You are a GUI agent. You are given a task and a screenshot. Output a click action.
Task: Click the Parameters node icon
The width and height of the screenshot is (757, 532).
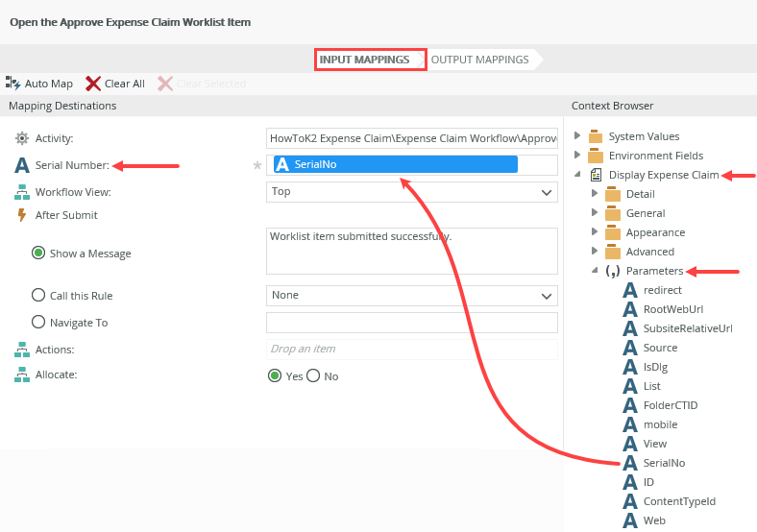tap(612, 271)
